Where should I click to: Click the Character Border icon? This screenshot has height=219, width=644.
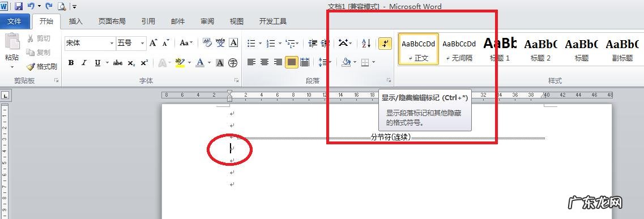(x=233, y=42)
